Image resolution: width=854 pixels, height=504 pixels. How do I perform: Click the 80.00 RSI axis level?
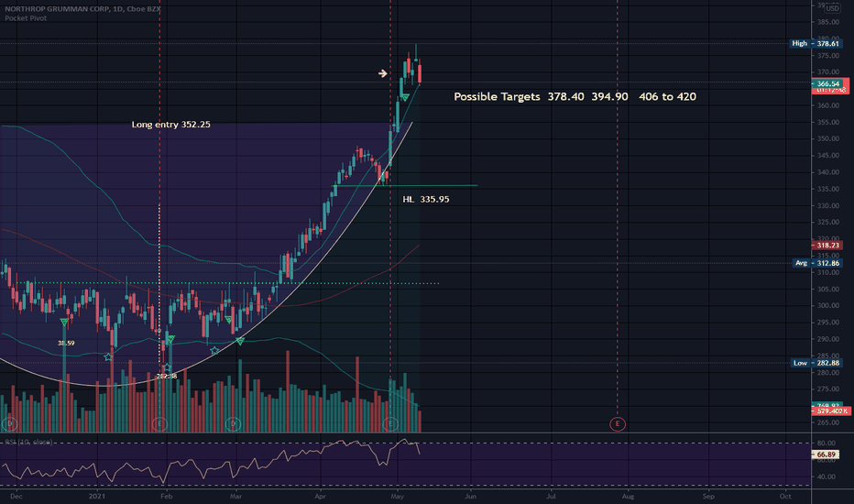coord(827,444)
